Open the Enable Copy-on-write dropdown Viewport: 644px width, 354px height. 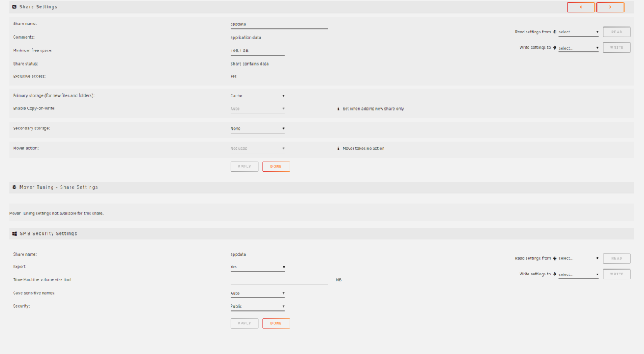(x=257, y=109)
